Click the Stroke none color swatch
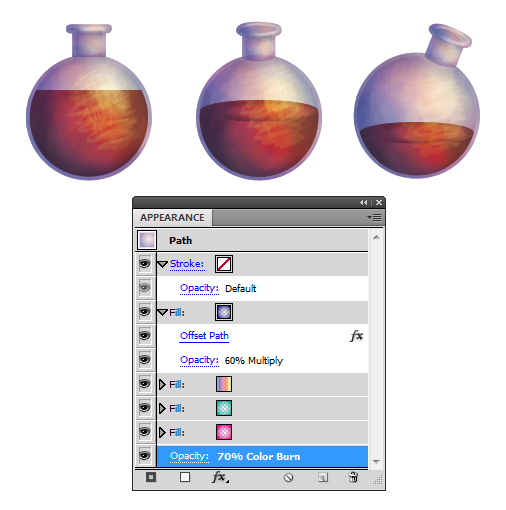506x510 pixels. [224, 264]
